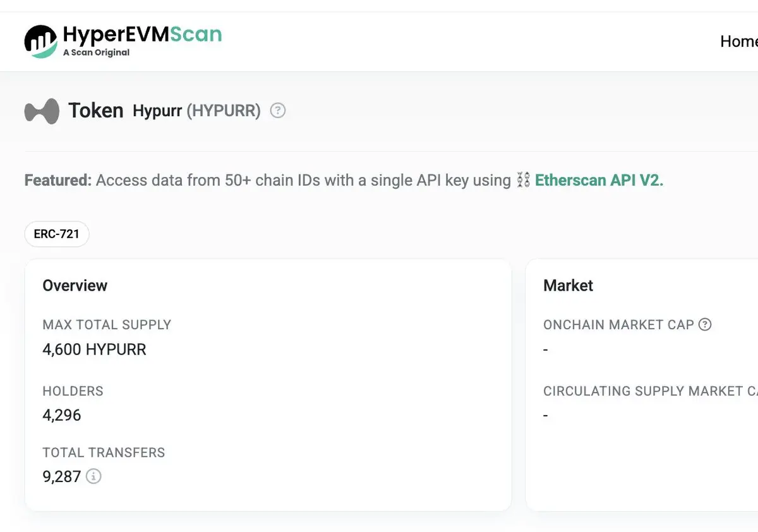Select the 4,296 holders value
The image size is (758, 532).
click(62, 415)
